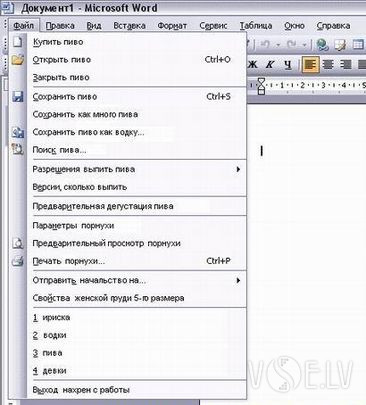Open the undo history dropdown arrow
Viewport: 366px width, 405px height.
(278, 45)
